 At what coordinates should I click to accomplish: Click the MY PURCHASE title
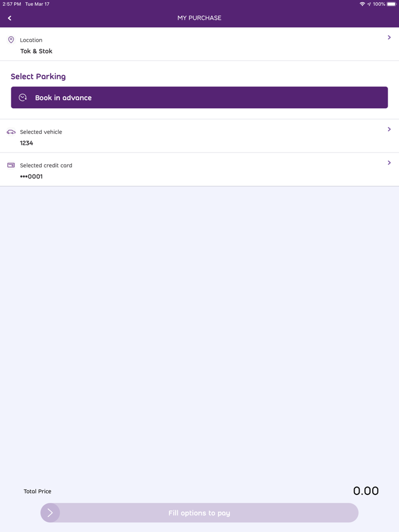point(199,18)
